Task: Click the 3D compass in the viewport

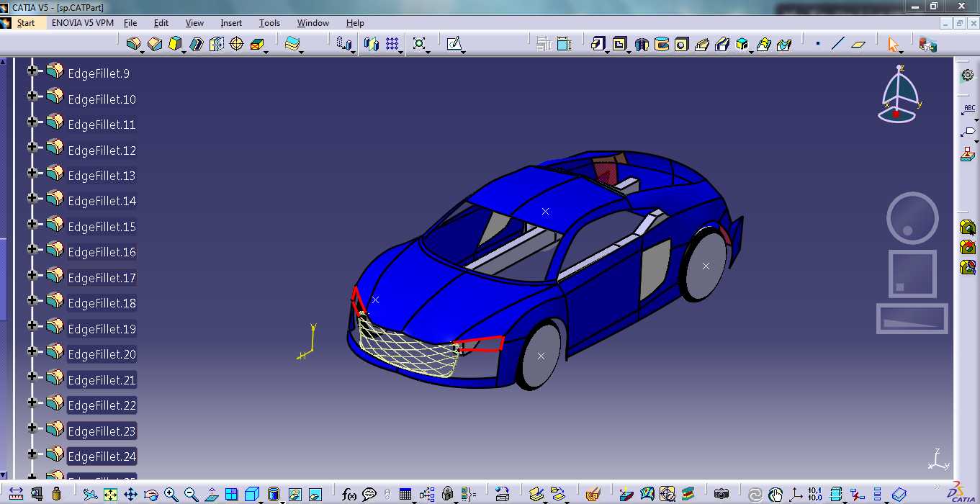Action: click(x=898, y=94)
